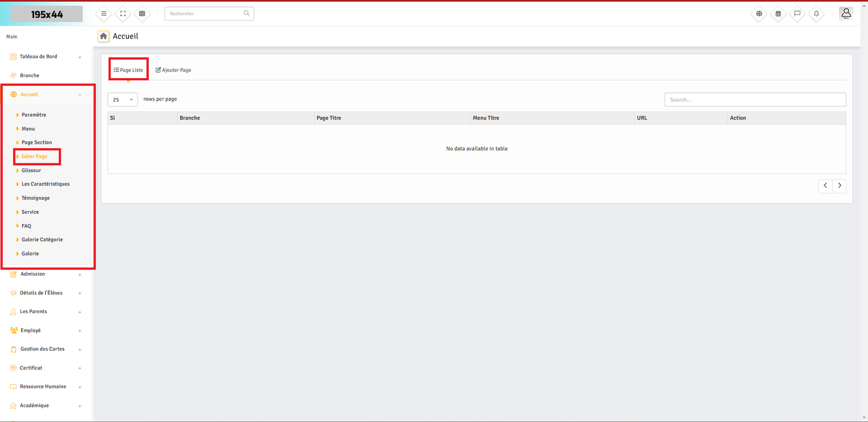The image size is (868, 422).
Task: Open the rows per page dropdown
Action: tap(123, 100)
